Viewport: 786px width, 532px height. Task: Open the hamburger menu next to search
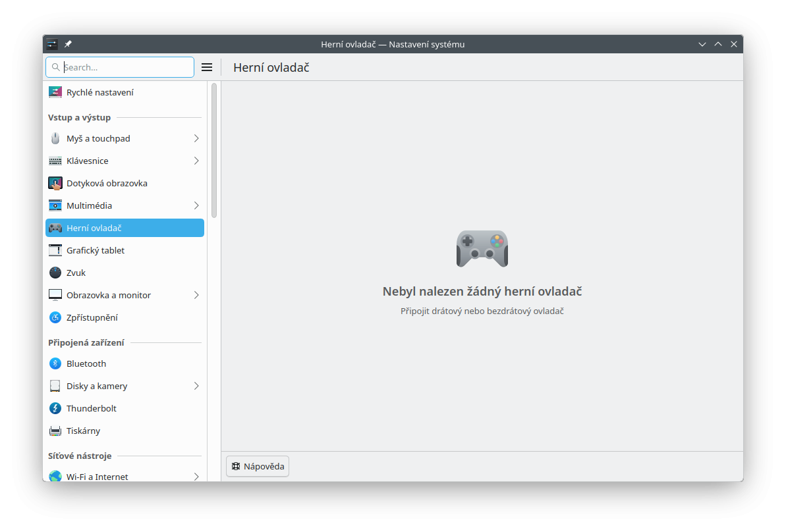(207, 67)
